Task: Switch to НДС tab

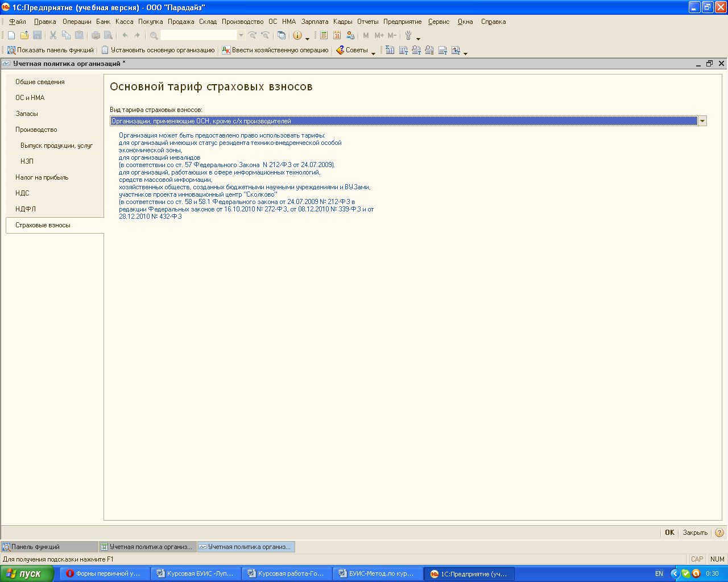Action: 55,193
